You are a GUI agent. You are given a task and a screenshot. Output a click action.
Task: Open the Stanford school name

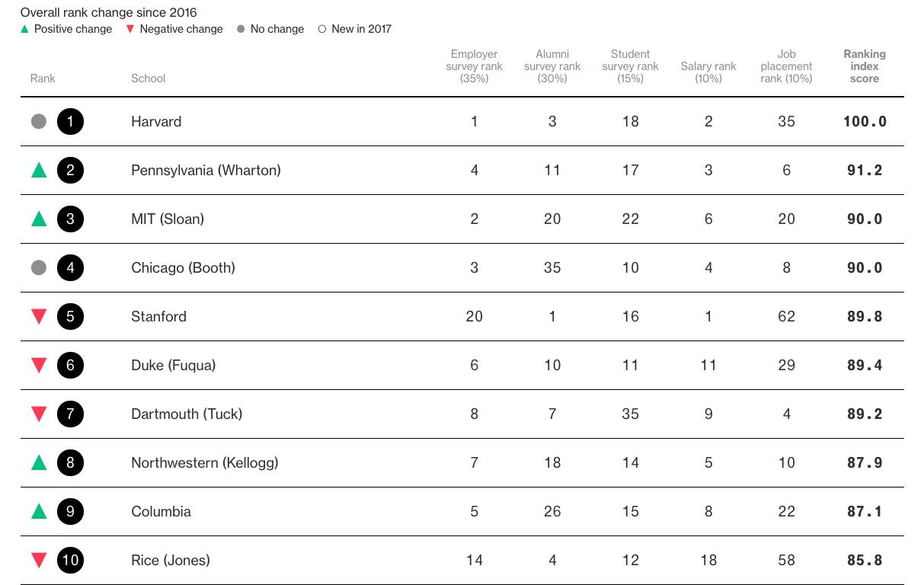click(158, 317)
